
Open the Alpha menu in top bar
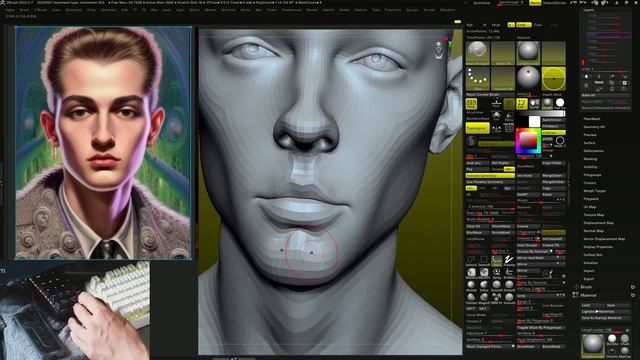coord(10,10)
